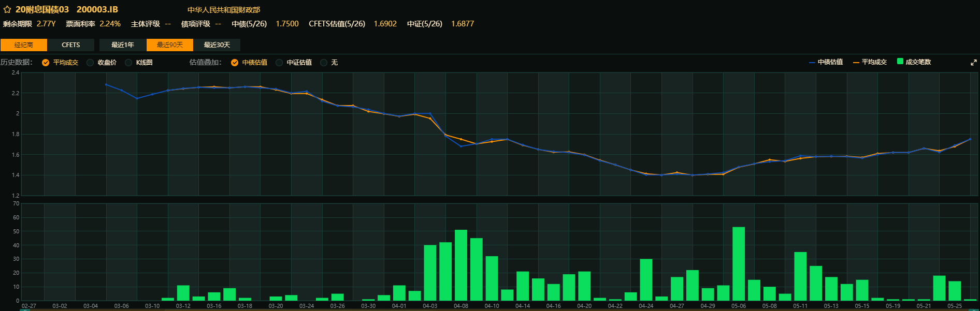Show the 最近90天 time range

(x=170, y=45)
